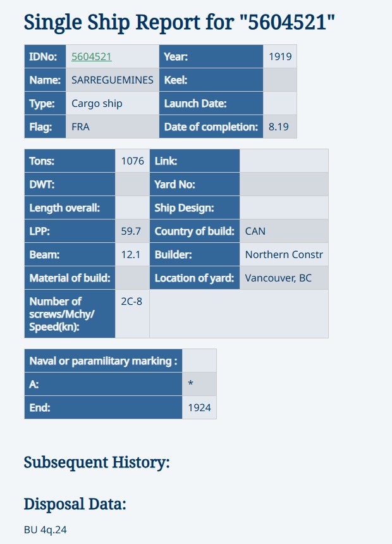Click the year value 1919
Viewport: 392px width, 544px height.
pos(279,57)
